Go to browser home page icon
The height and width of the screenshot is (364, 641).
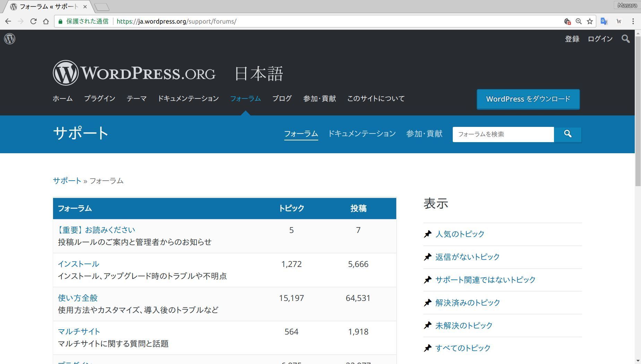pos(46,21)
